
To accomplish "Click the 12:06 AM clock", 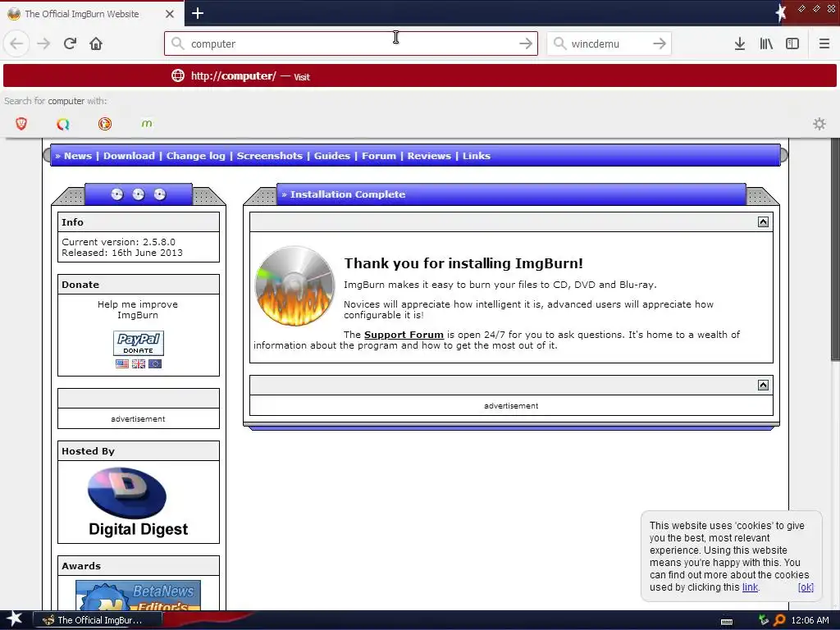I will 810,620.
